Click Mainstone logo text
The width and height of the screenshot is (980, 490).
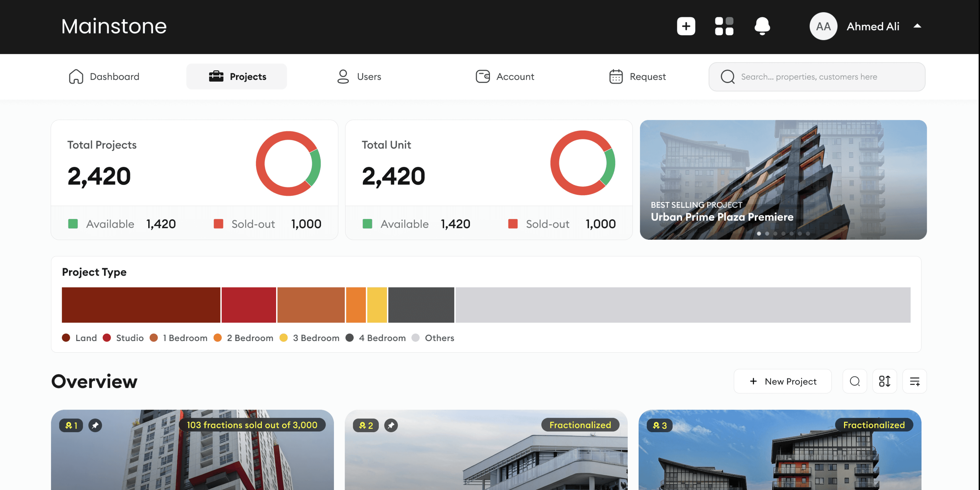(x=114, y=26)
